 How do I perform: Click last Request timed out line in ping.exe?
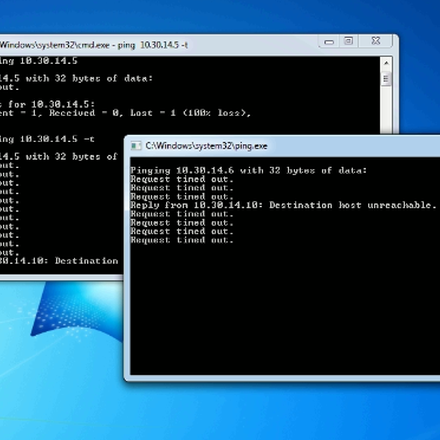182,240
